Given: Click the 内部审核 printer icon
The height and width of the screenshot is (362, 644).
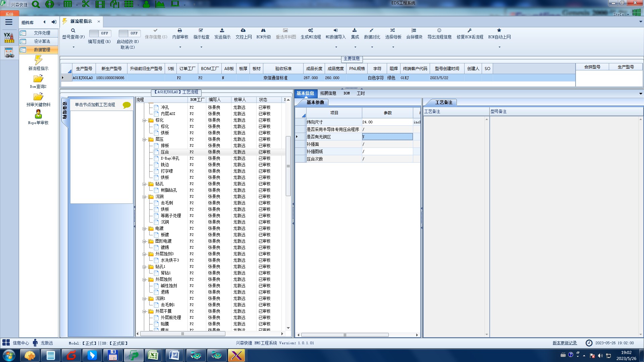Looking at the screenshot, I should pos(180,31).
